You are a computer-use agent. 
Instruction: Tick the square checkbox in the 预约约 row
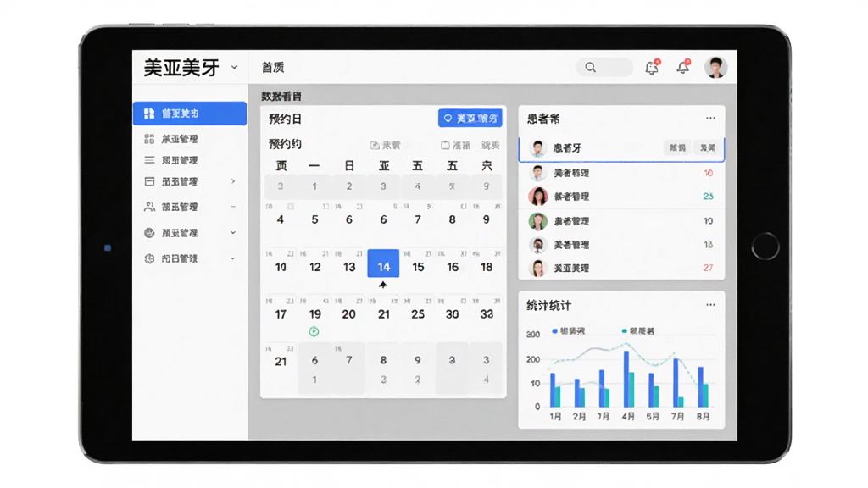(445, 145)
